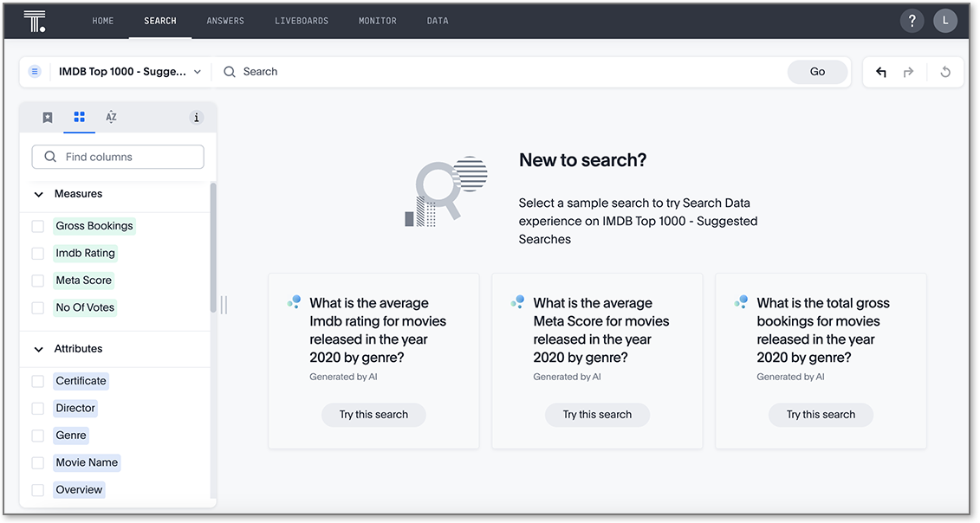This screenshot has height=523, width=980.
Task: Open the bookmarked columns tab in sidebar
Action: 47,117
